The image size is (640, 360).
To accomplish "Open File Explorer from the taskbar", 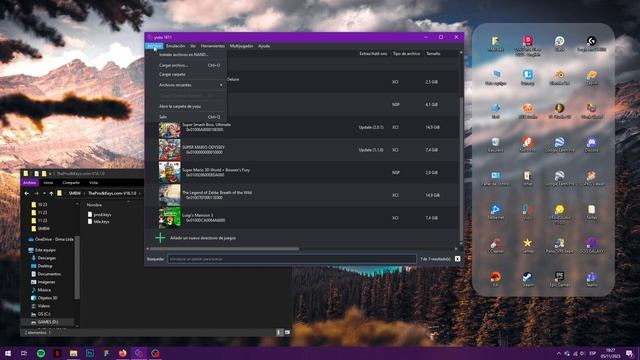I will click(73, 353).
